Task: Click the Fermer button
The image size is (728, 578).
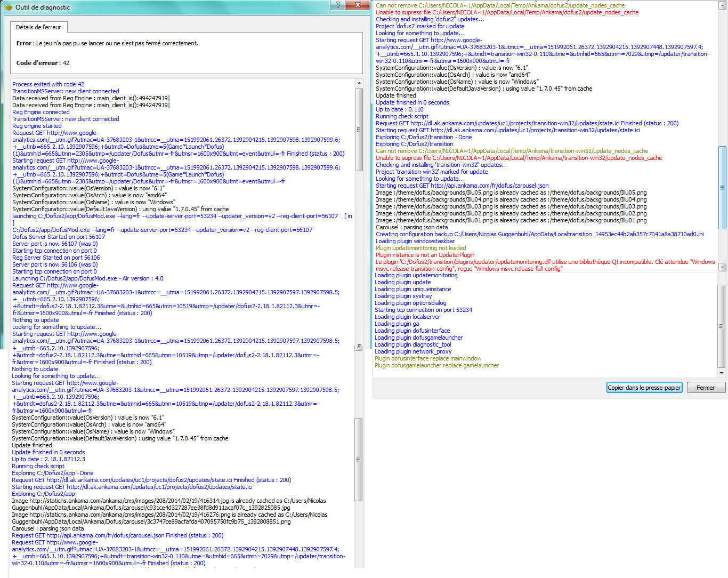Action: pyautogui.click(x=706, y=388)
